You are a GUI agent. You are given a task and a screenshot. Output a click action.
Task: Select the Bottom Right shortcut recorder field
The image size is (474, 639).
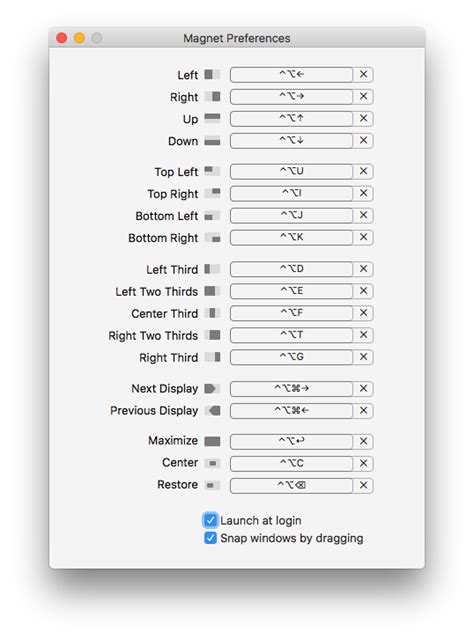291,237
